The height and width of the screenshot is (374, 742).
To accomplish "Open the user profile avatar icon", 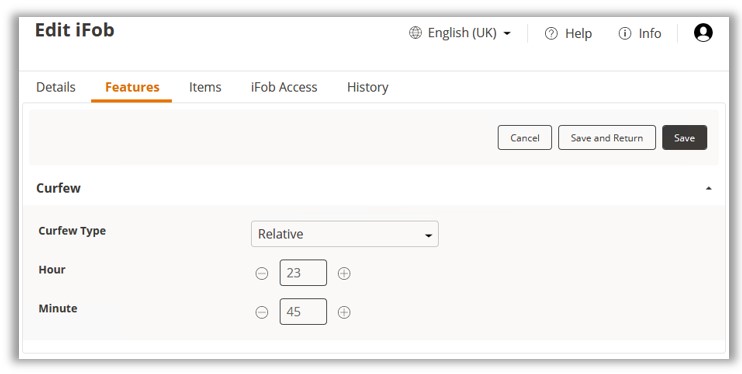I will pyautogui.click(x=703, y=33).
